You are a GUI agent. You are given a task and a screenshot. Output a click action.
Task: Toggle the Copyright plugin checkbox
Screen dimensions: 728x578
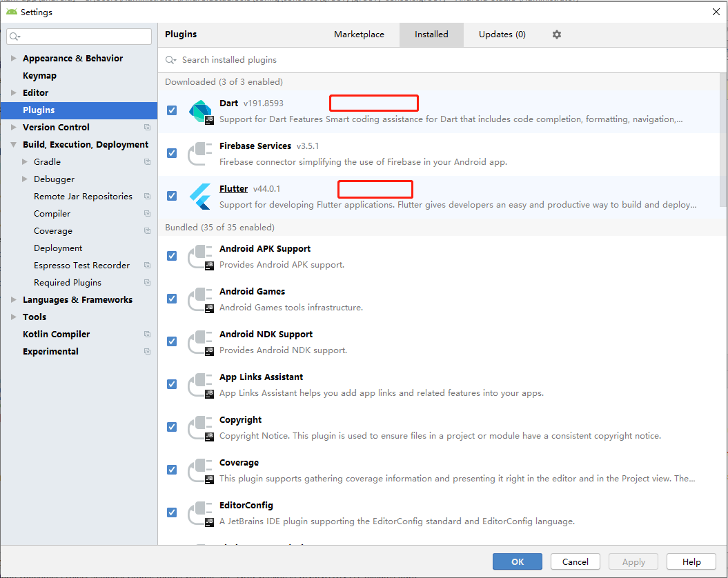point(172,427)
